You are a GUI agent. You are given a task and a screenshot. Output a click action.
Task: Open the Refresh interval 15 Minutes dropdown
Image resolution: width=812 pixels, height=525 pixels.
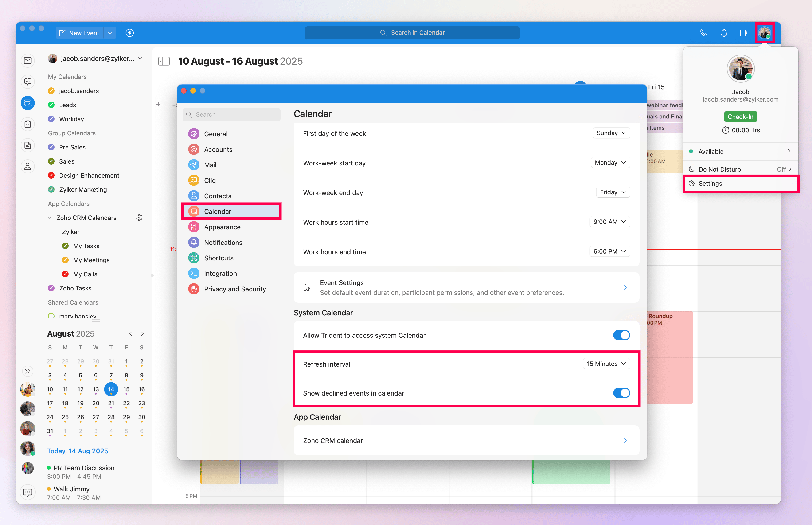pyautogui.click(x=606, y=364)
